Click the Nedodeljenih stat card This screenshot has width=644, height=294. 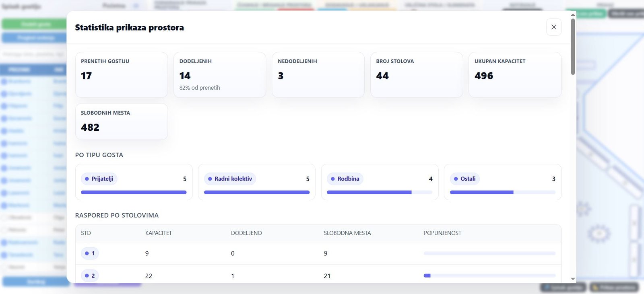(x=318, y=75)
